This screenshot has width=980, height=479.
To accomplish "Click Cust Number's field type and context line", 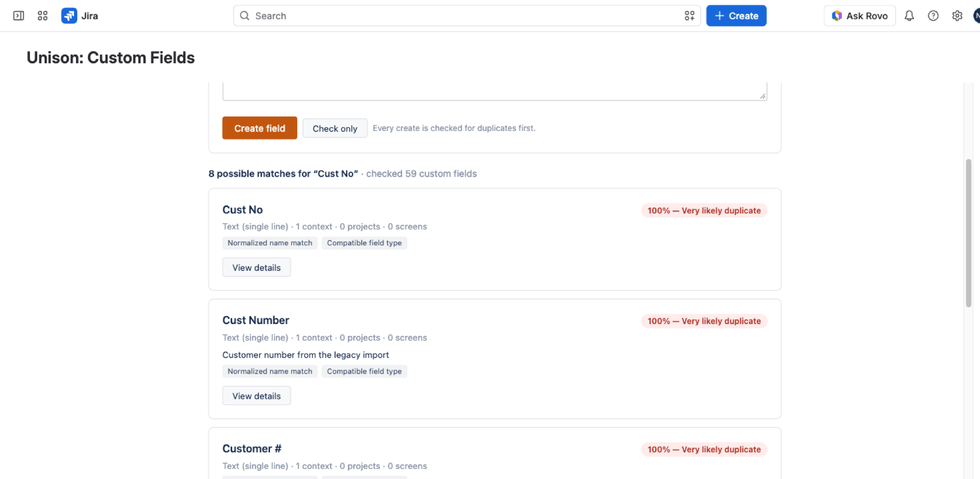I will pyautogui.click(x=325, y=338).
